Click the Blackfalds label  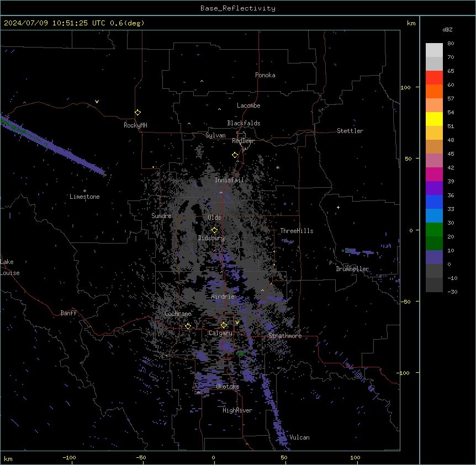(x=244, y=123)
